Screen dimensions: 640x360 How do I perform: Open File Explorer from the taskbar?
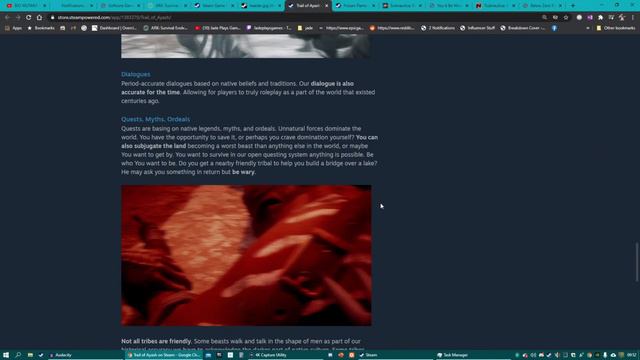[x=30, y=355]
